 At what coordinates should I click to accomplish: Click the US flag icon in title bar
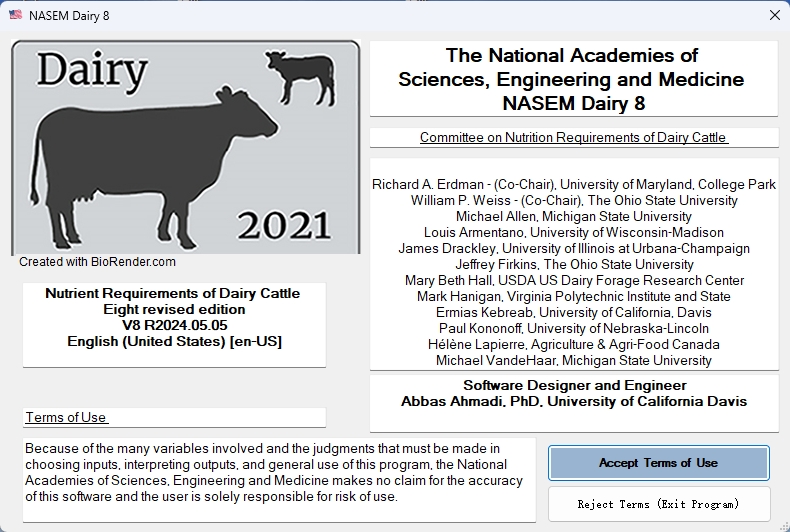point(16,15)
